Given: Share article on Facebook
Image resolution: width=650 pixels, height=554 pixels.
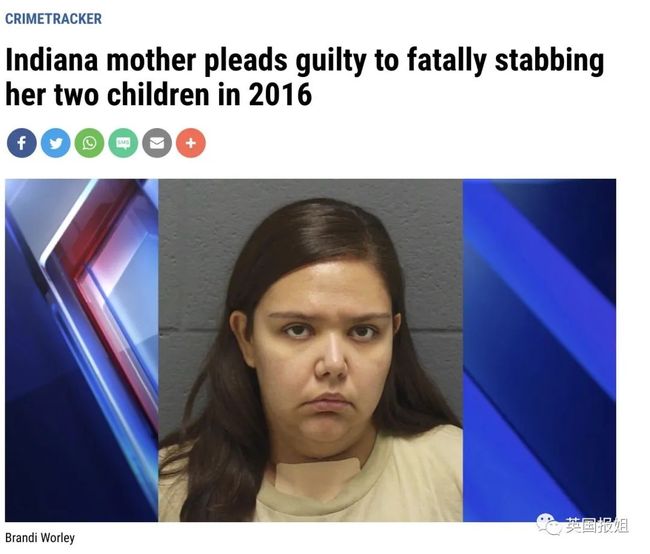Looking at the screenshot, I should [22, 143].
